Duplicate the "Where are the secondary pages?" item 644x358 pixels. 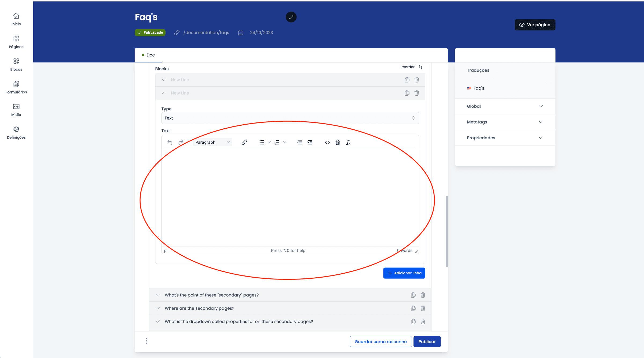pos(413,308)
